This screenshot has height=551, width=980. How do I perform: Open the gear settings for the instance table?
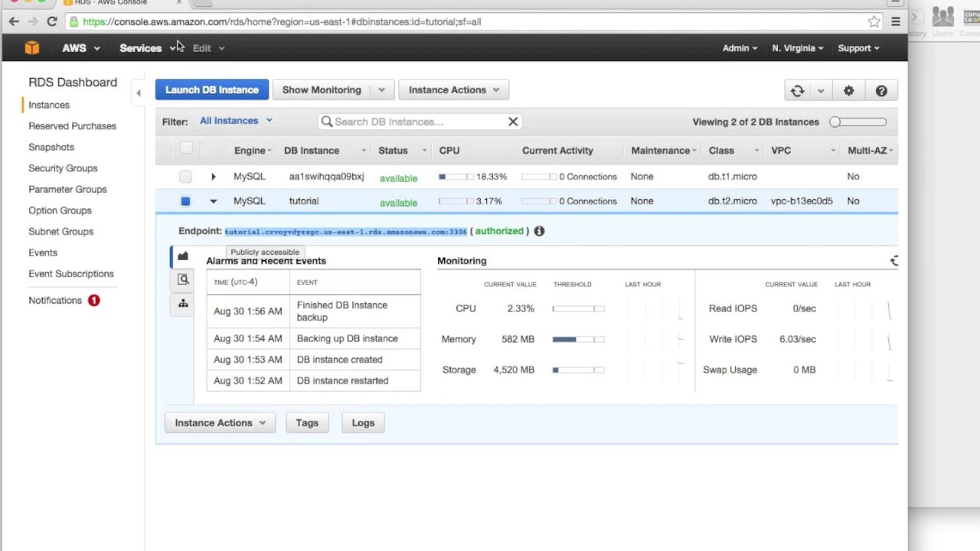848,90
